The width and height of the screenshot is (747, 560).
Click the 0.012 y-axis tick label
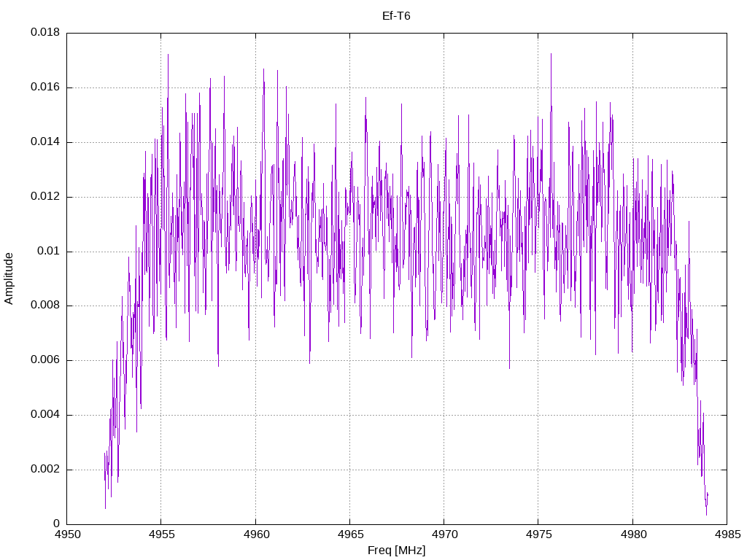click(45, 196)
